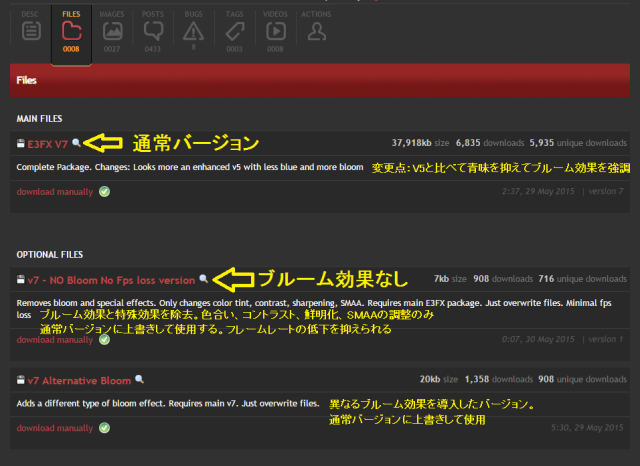The width and height of the screenshot is (640, 466).
Task: Open the DESC tab
Action: pyautogui.click(x=31, y=26)
